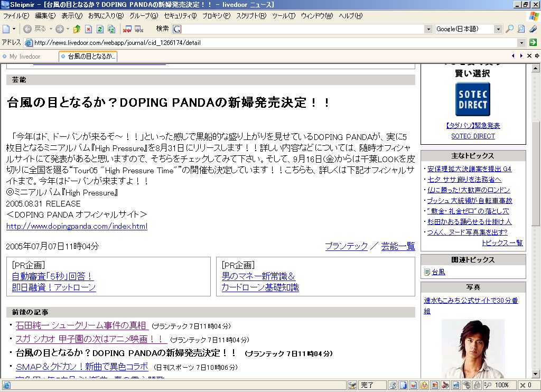Click the gray window arrow toolbar icon

(139, 29)
